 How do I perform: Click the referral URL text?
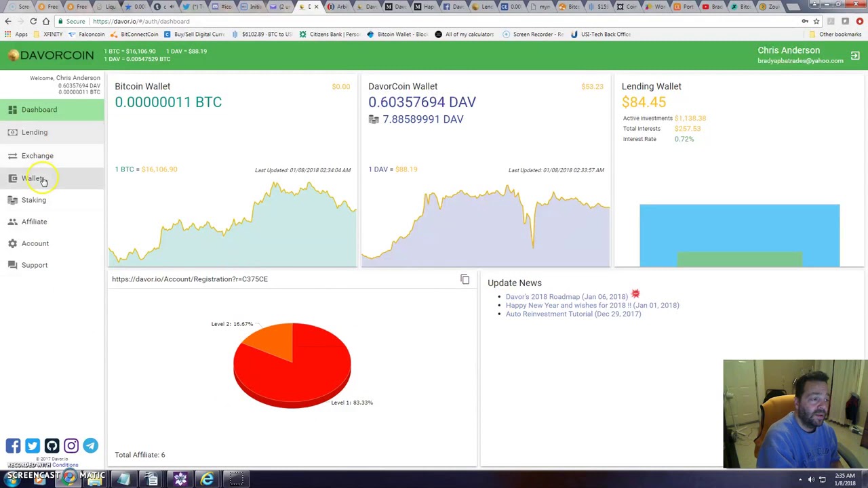click(190, 279)
